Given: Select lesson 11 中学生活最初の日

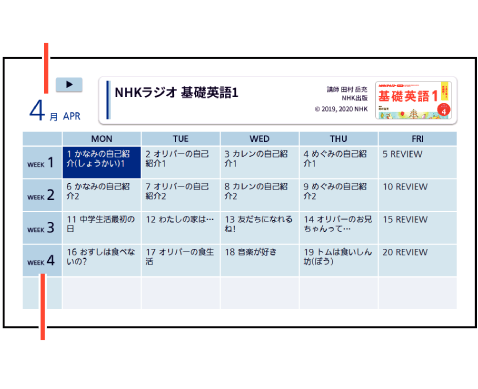Looking at the screenshot, I should tap(102, 228).
